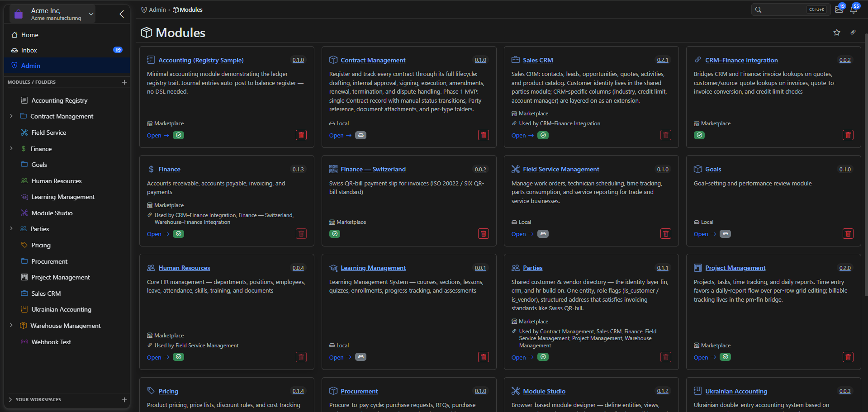Add a new module folder with plus icon
The image size is (868, 412).
(x=124, y=82)
